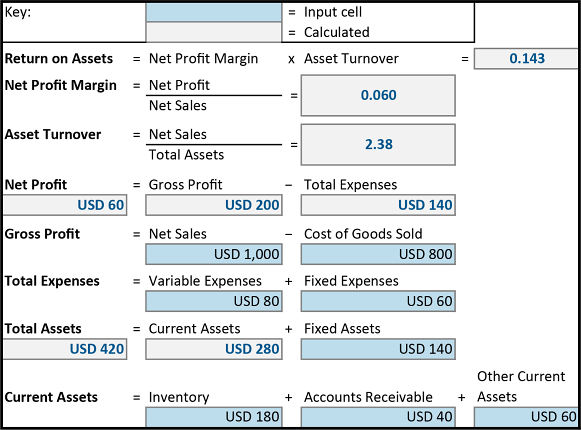Click the Current Assets USD 280 calculated cell
581x430 pixels.
[214, 349]
